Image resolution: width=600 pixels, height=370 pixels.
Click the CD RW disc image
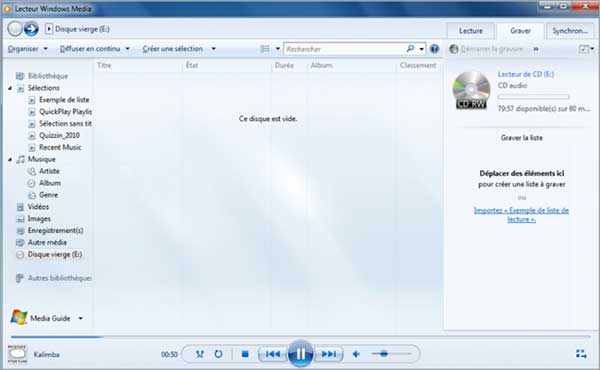(471, 90)
